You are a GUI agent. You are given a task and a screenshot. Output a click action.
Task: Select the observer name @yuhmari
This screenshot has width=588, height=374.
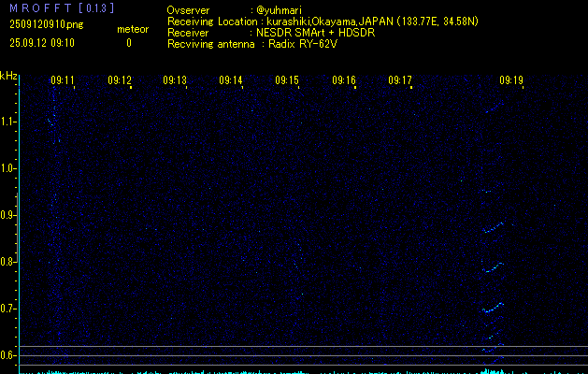279,10
